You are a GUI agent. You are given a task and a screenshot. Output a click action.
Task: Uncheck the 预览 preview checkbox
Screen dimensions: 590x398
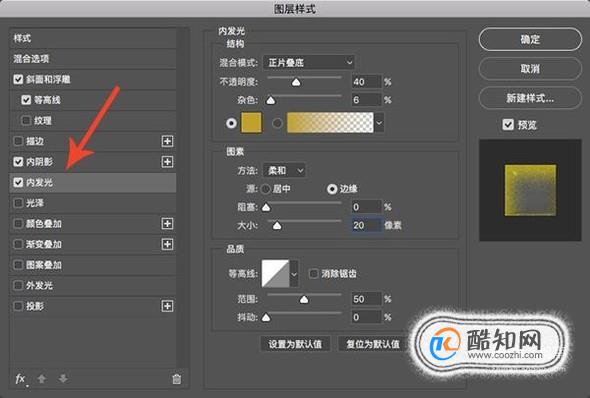coord(508,125)
